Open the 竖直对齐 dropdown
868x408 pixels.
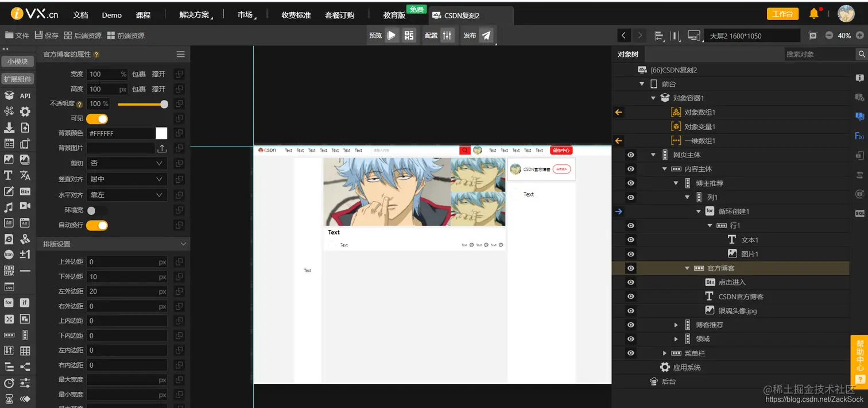pos(126,179)
